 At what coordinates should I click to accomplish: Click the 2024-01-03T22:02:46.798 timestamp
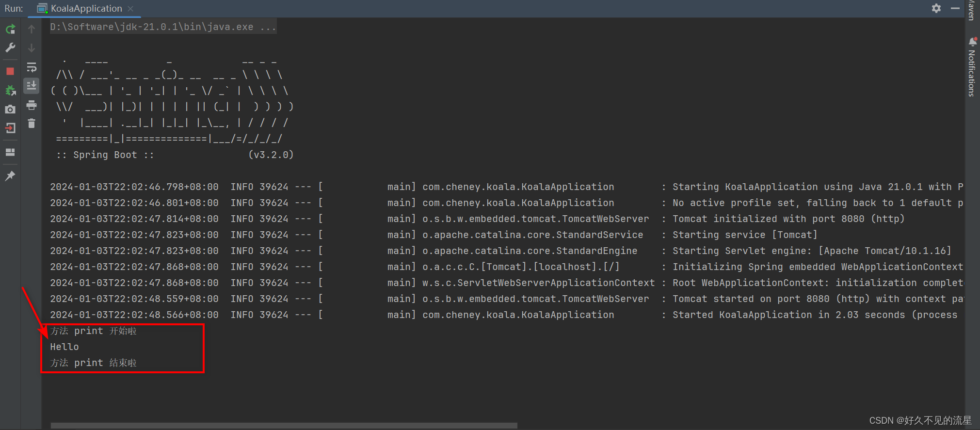point(134,187)
